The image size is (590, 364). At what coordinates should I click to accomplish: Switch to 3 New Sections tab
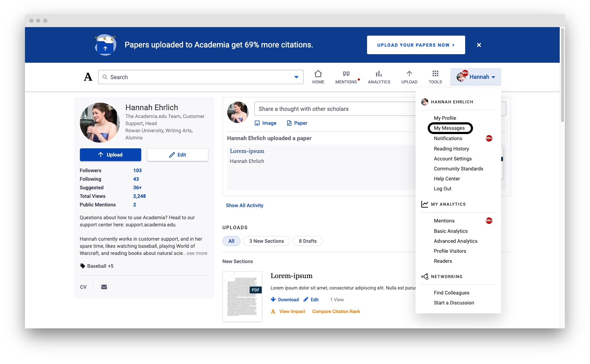point(266,241)
